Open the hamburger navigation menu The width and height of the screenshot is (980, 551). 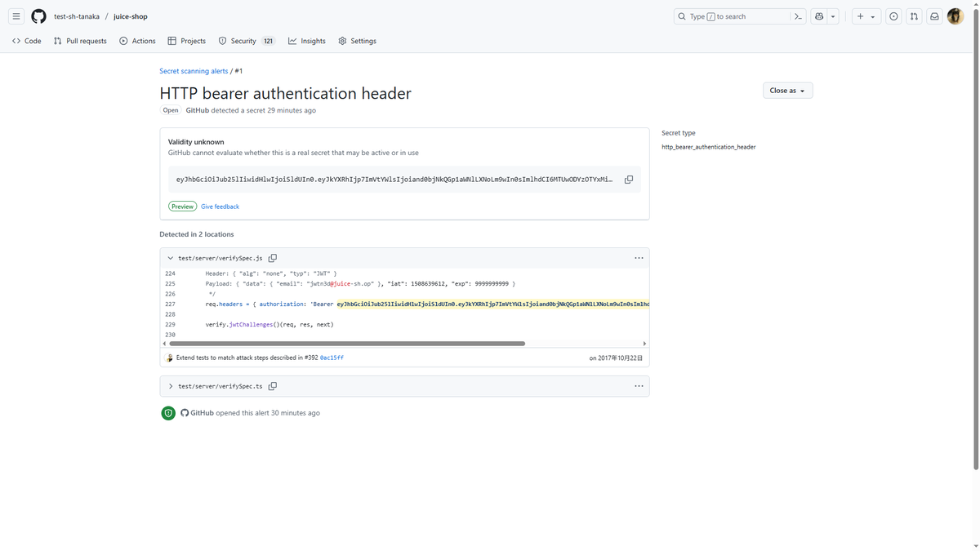(16, 16)
